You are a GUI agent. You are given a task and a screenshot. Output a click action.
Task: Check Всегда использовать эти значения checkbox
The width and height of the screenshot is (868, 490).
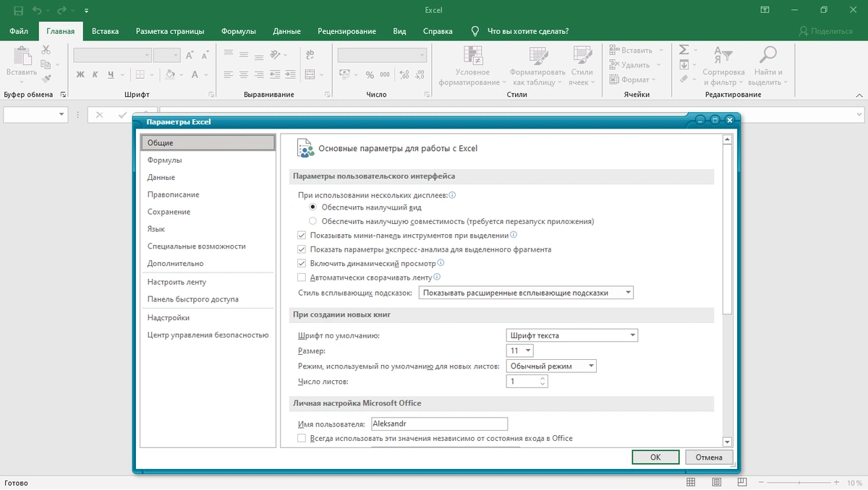(x=302, y=438)
